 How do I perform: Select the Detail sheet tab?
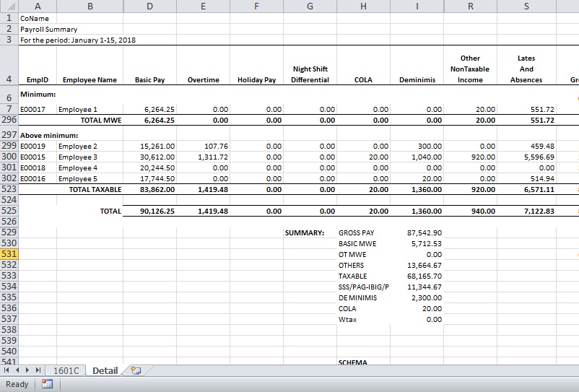tap(105, 370)
